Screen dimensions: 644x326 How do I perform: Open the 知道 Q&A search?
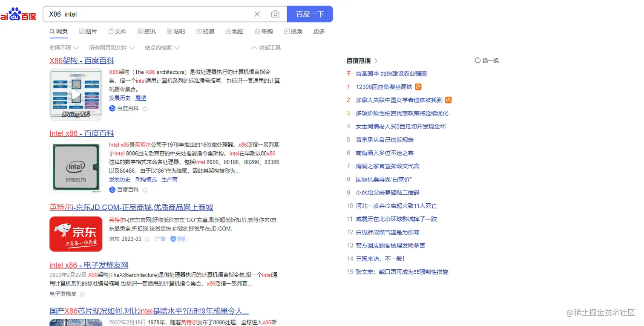205,31
